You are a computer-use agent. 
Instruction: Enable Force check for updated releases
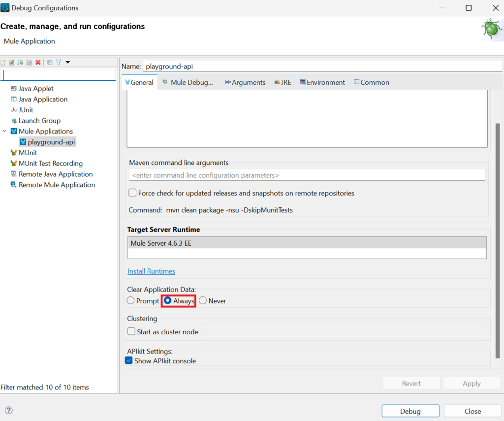(132, 193)
